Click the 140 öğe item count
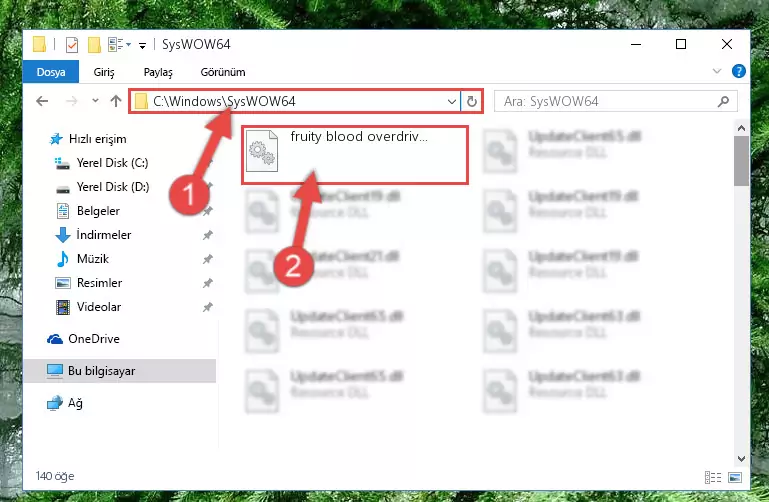The height and width of the screenshot is (502, 769). point(55,476)
